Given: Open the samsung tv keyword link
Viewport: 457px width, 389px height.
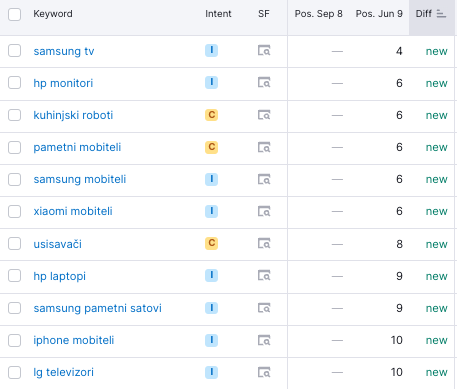Looking at the screenshot, I should point(64,51).
